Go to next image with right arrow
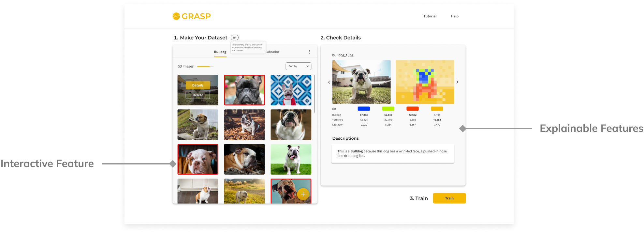This screenshot has height=233, width=644. 457,82
